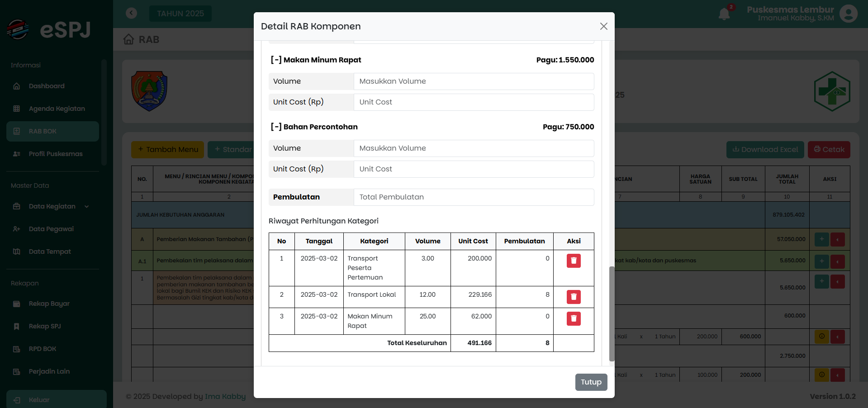Viewport: 868px width, 408px height.
Task: Click Download Excel button
Action: point(765,150)
